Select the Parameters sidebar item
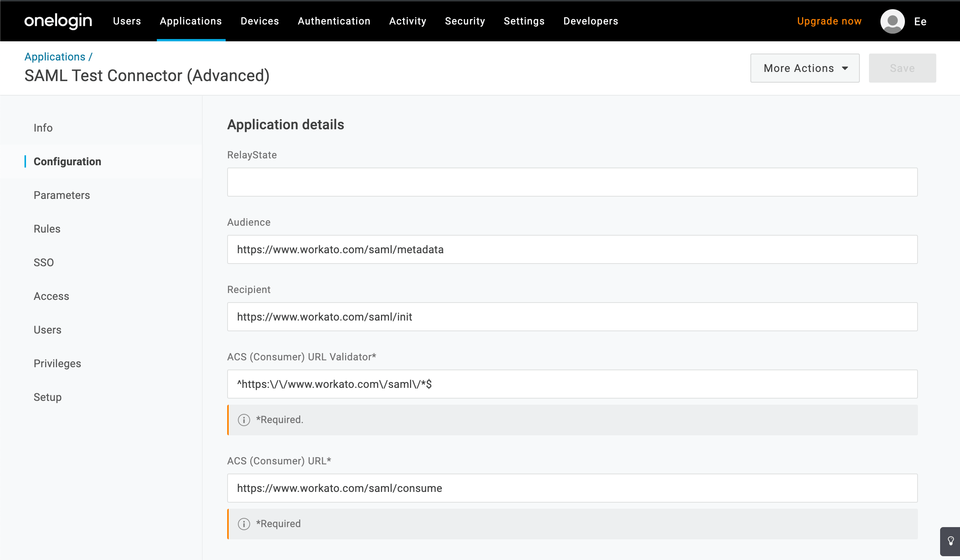960x560 pixels. point(62,195)
